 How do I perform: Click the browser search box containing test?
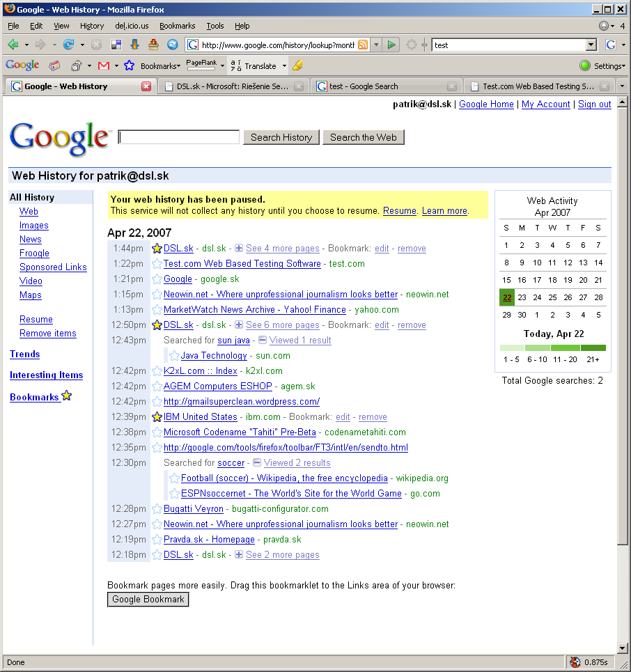click(509, 45)
